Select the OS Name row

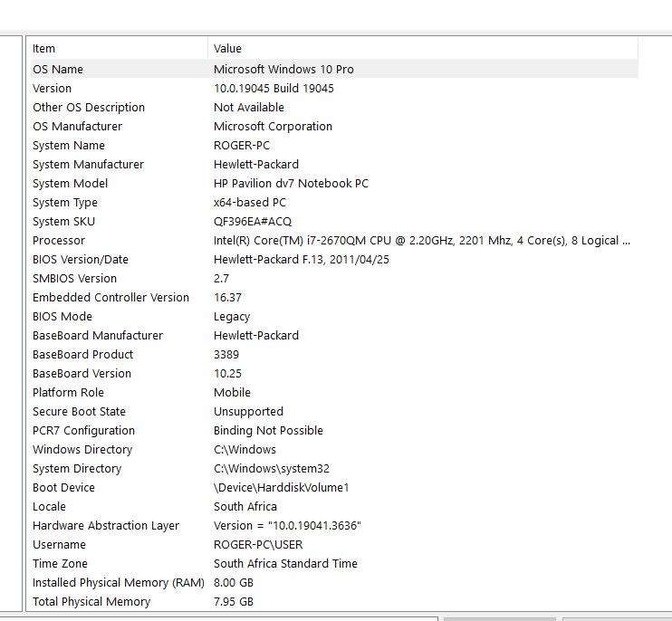coord(58,69)
